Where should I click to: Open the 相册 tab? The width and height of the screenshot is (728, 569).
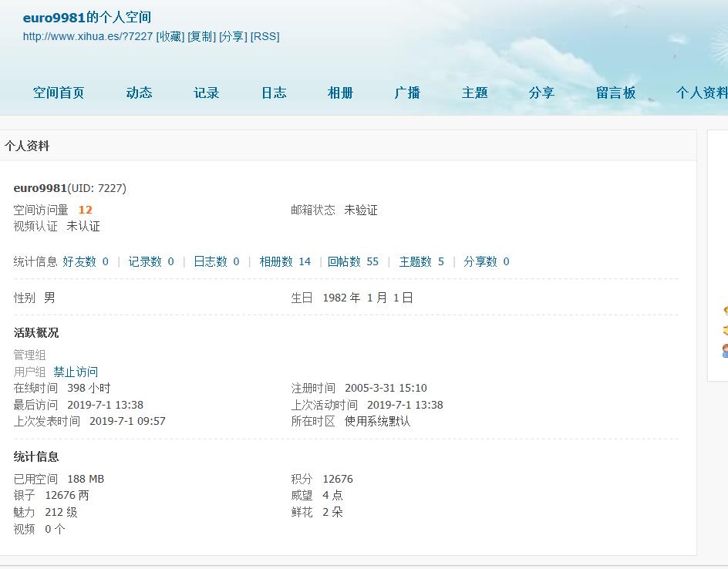(x=340, y=93)
